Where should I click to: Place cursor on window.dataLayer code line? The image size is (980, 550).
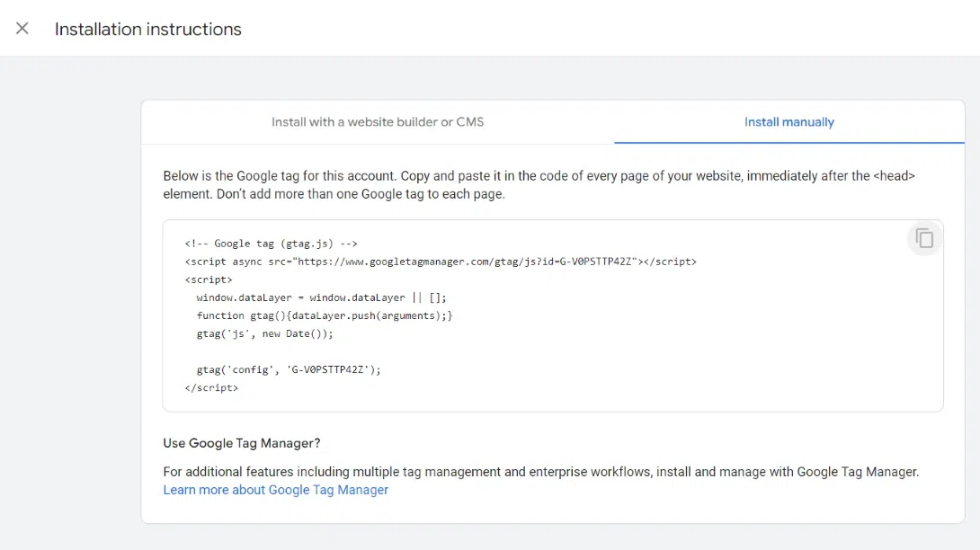click(321, 297)
